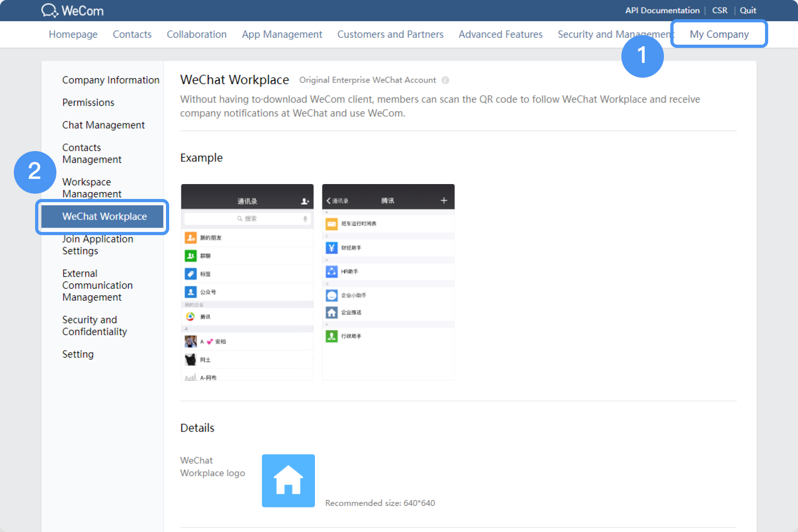The width and height of the screenshot is (798, 532).
Task: Select the 群聊 group chat icon
Action: [x=191, y=255]
